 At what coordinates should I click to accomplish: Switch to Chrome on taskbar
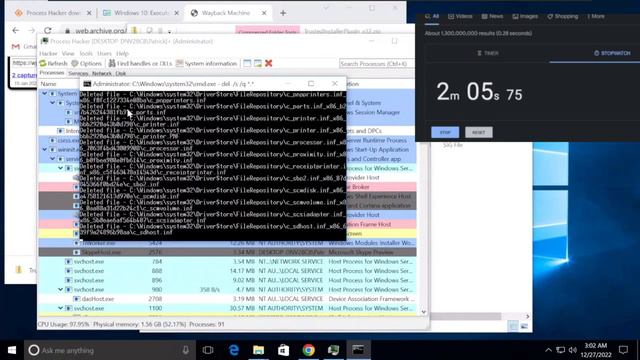(x=309, y=350)
